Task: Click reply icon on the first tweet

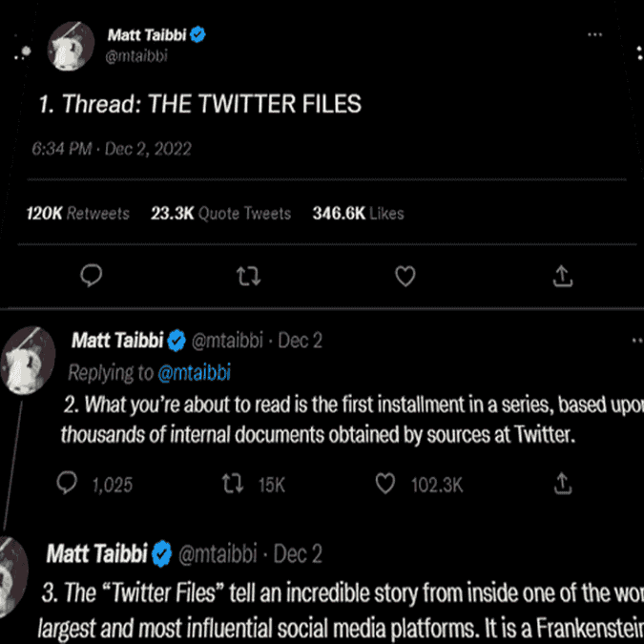Action: (x=92, y=276)
